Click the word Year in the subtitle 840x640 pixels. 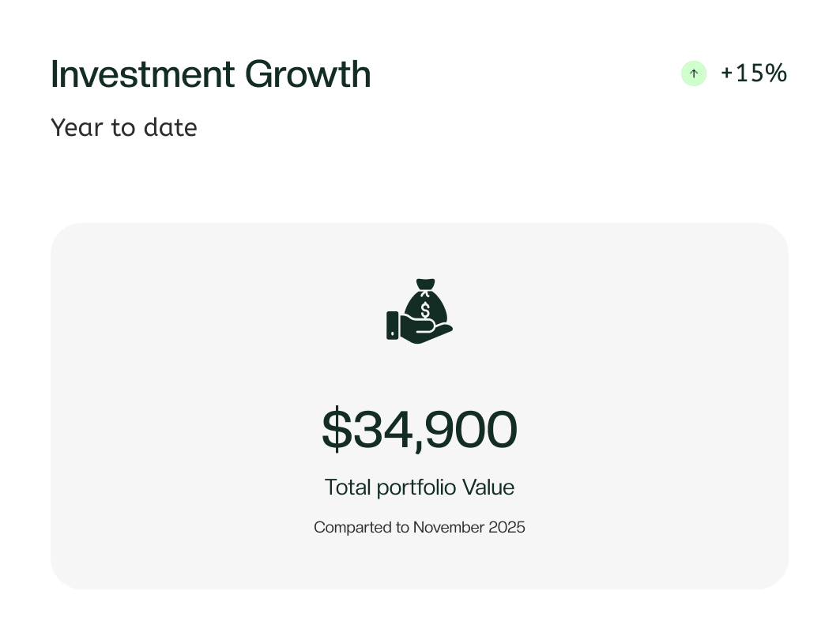point(77,127)
